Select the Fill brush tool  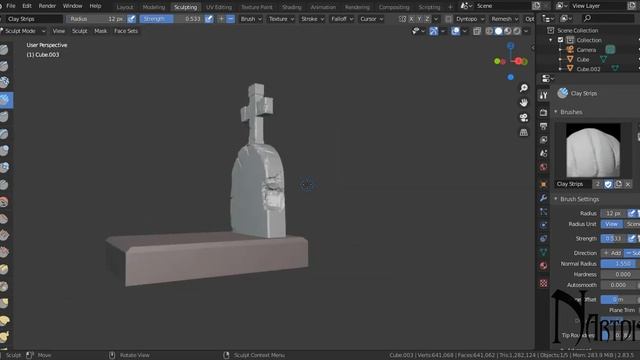tap(4, 236)
